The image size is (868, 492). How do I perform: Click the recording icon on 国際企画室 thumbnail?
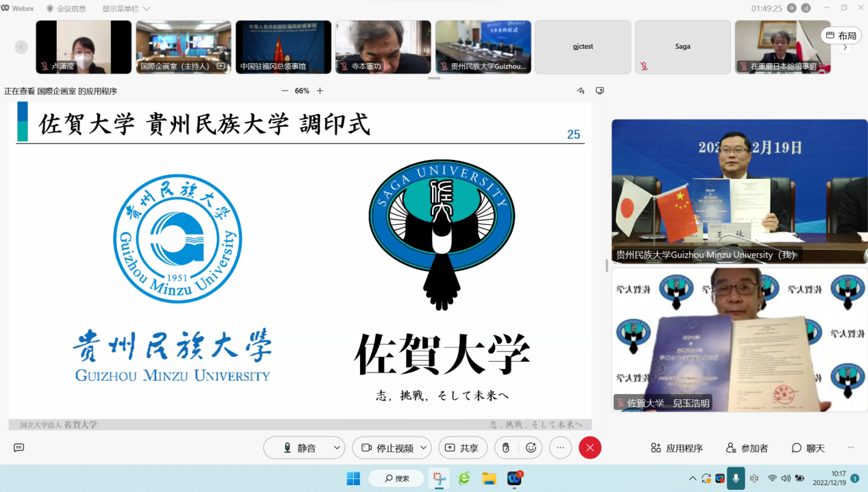pyautogui.click(x=221, y=67)
